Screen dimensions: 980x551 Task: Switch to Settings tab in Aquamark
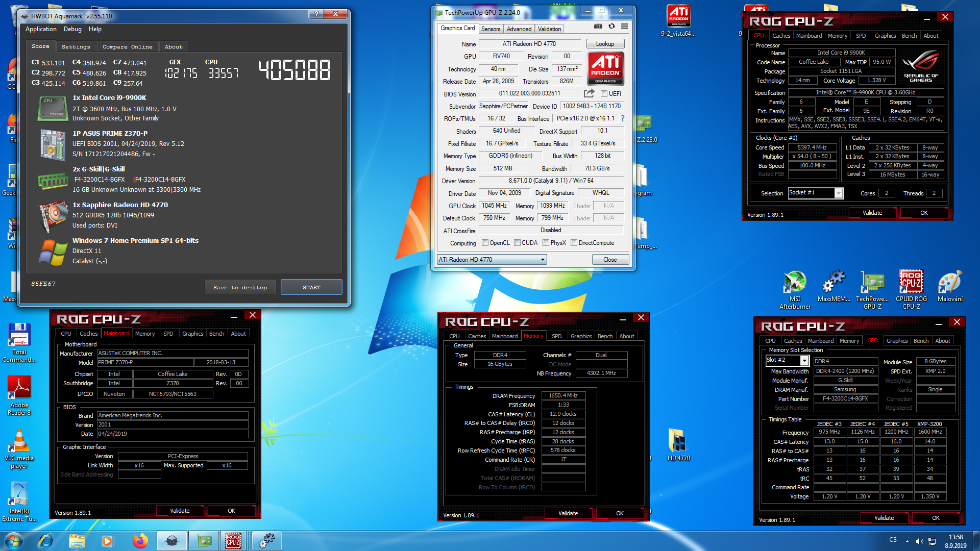[x=76, y=46]
